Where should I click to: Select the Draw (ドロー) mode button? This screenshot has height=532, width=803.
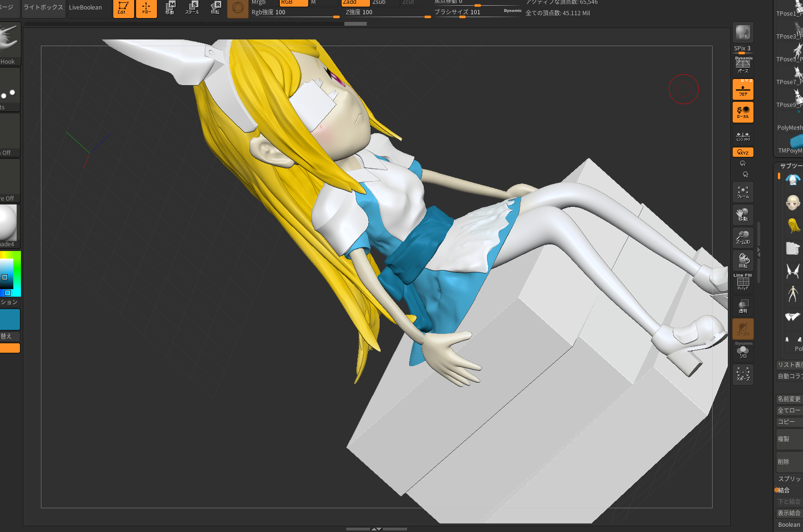tap(146, 8)
